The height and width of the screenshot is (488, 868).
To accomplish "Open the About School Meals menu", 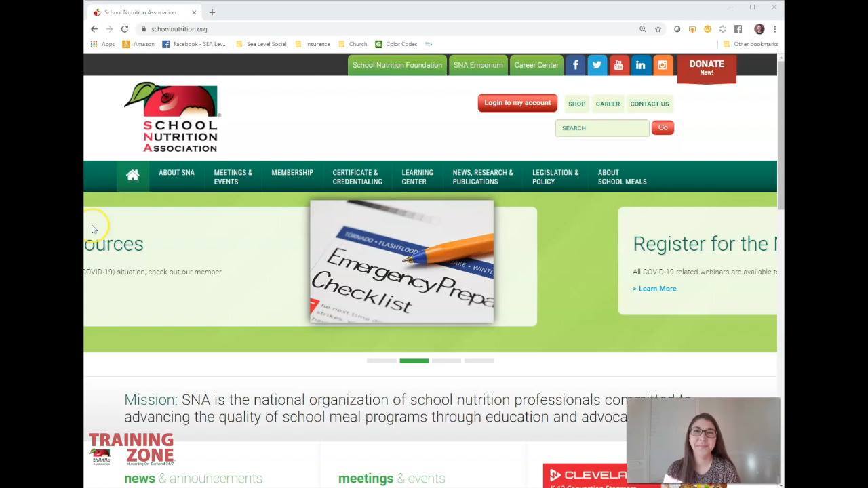I will pyautogui.click(x=623, y=177).
